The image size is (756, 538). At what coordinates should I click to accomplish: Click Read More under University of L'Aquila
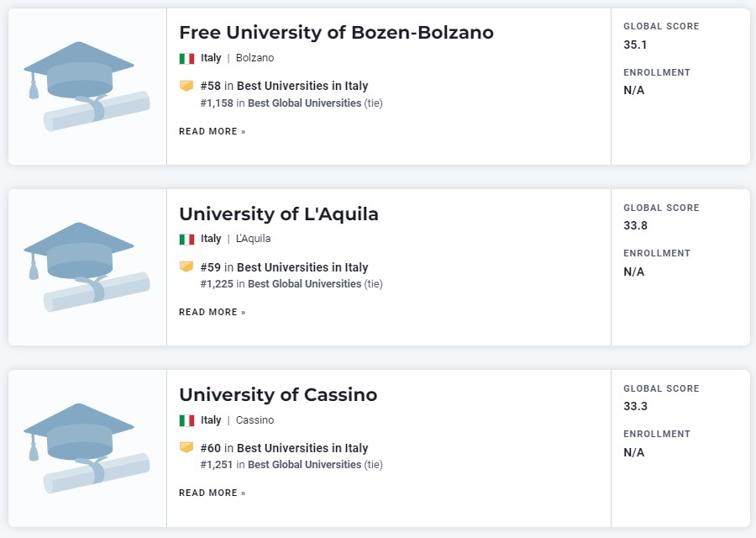[213, 312]
